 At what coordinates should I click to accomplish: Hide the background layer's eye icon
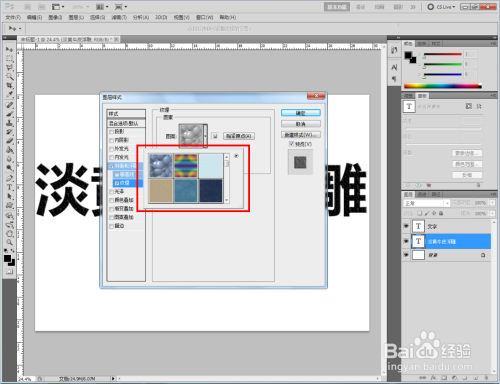click(406, 255)
